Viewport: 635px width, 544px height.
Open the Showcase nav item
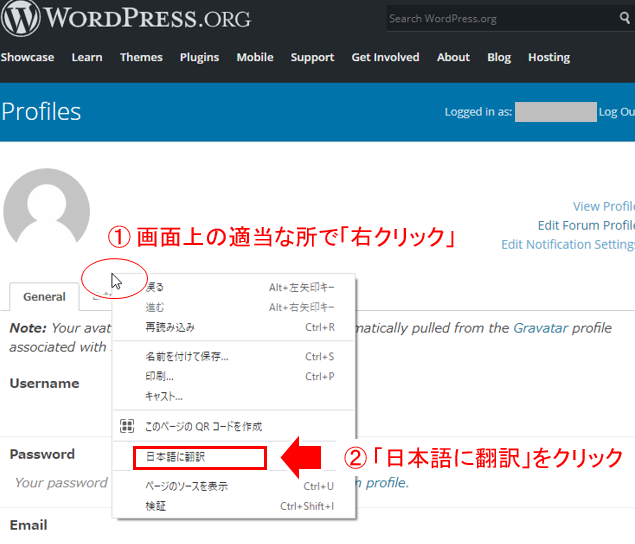coord(27,58)
